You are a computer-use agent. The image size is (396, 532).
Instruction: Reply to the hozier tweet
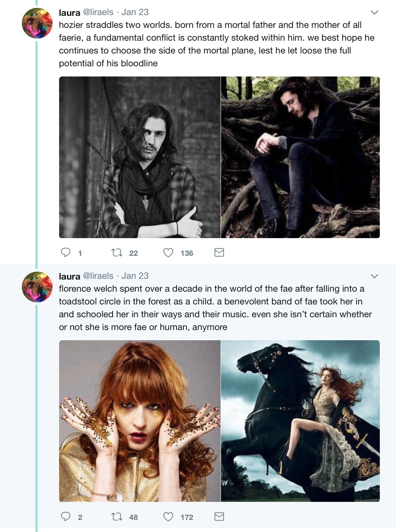click(x=66, y=252)
